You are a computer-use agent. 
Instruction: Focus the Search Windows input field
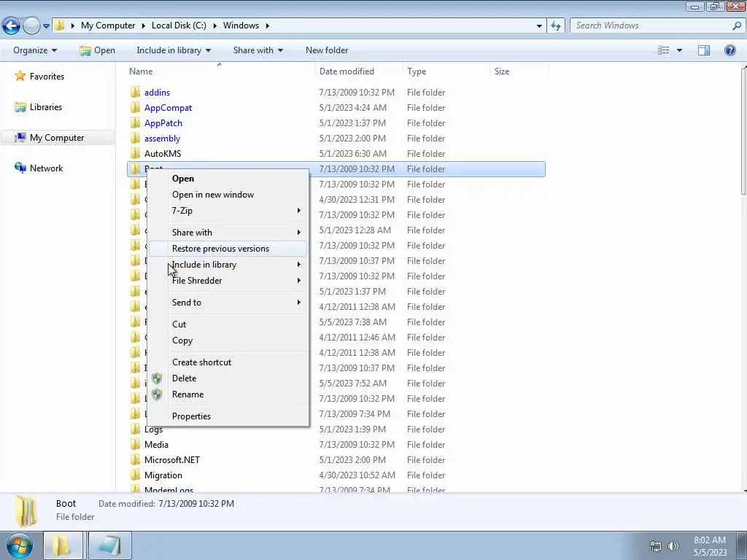pyautogui.click(x=651, y=26)
